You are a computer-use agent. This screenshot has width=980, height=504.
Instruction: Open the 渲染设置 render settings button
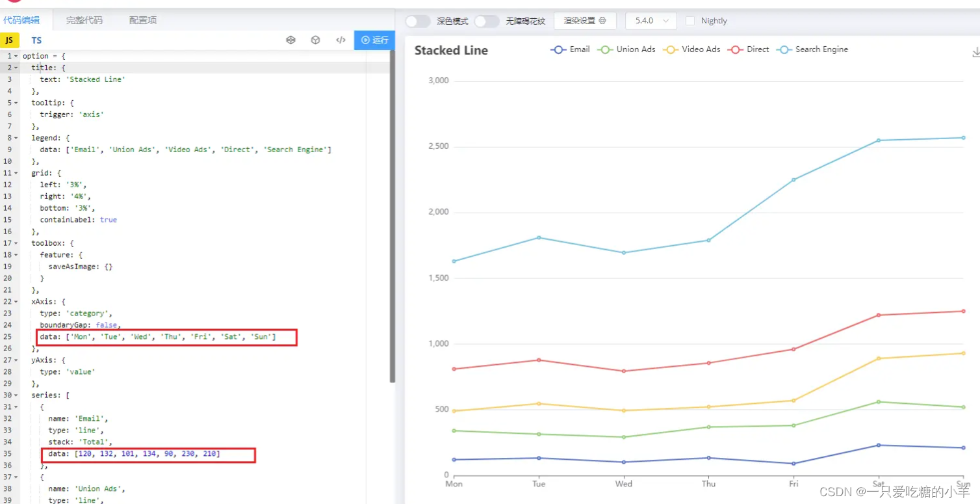[x=585, y=21]
